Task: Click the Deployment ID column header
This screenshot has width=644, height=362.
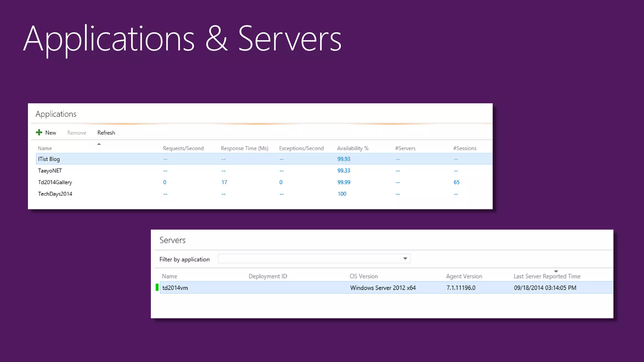Action: 268,276
